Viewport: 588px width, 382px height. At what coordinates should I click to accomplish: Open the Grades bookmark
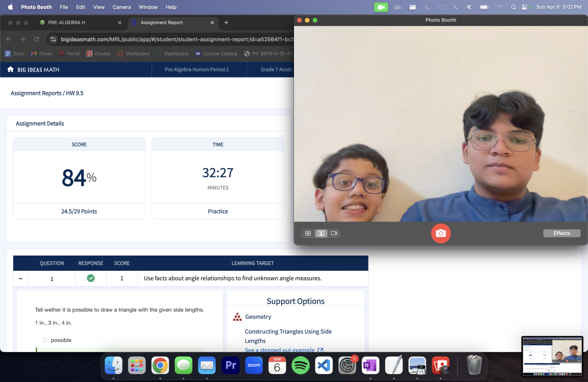pos(98,54)
